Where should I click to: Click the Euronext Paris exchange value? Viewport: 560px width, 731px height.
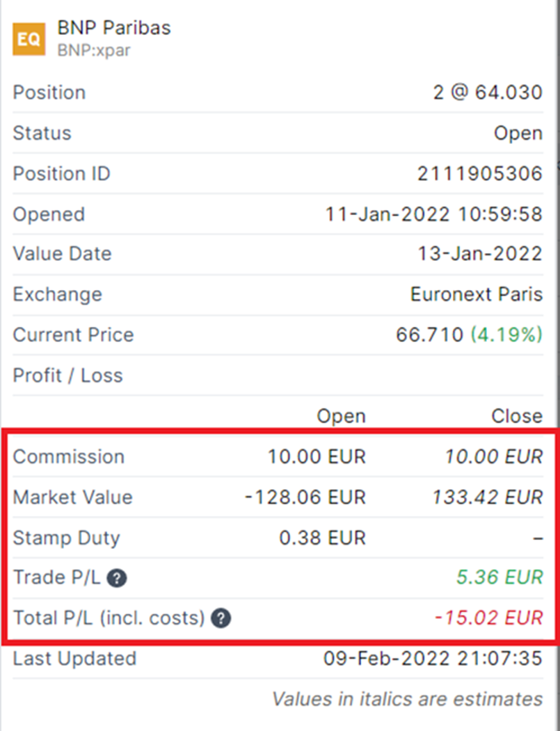pos(476,294)
